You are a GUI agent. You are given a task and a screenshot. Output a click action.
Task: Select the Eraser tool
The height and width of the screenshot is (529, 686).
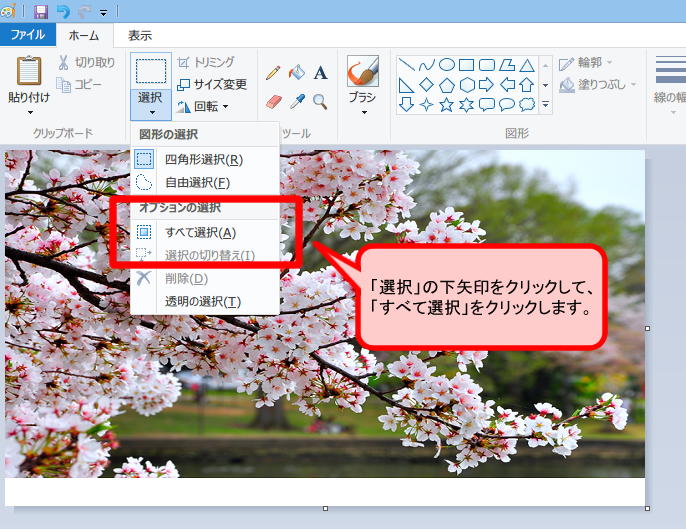[274, 102]
